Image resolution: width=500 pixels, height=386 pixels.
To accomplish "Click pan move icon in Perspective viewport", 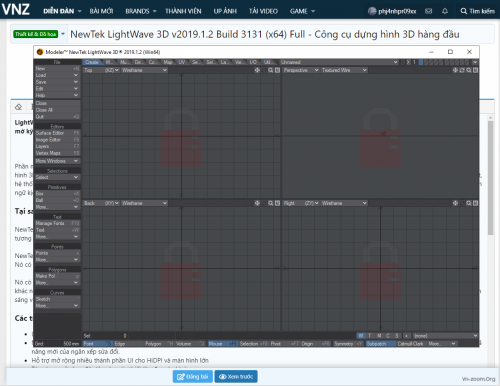I will [455, 70].
